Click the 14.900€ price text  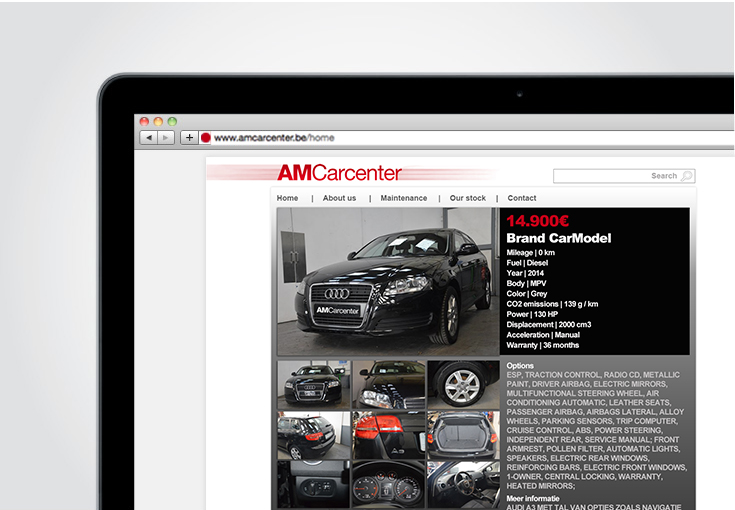tap(538, 221)
